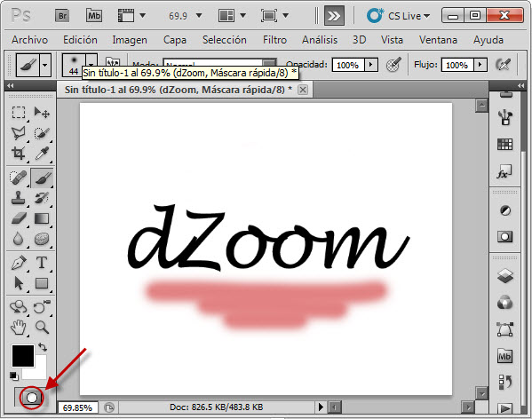Select the Path Selection tool
The image size is (532, 419).
(19, 283)
